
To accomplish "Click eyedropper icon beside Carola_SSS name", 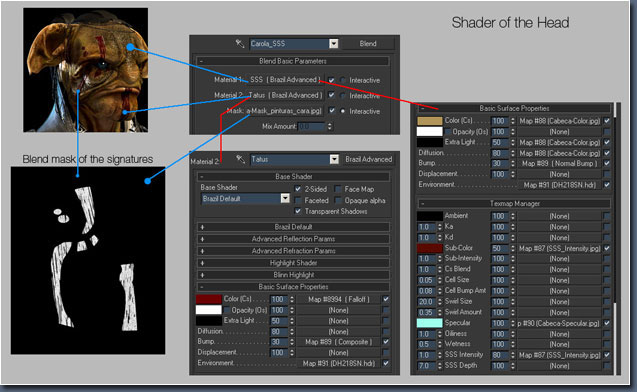I will click(240, 43).
